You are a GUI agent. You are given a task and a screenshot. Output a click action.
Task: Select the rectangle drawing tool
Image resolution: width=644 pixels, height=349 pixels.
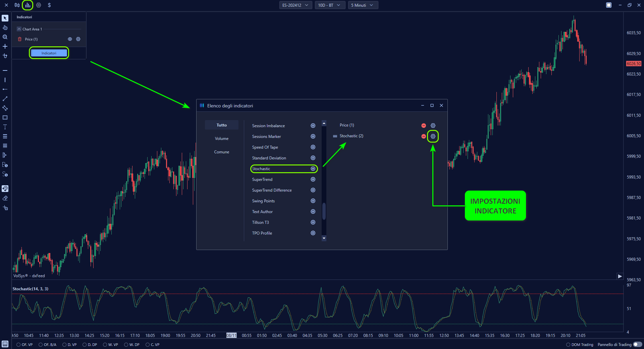click(5, 117)
